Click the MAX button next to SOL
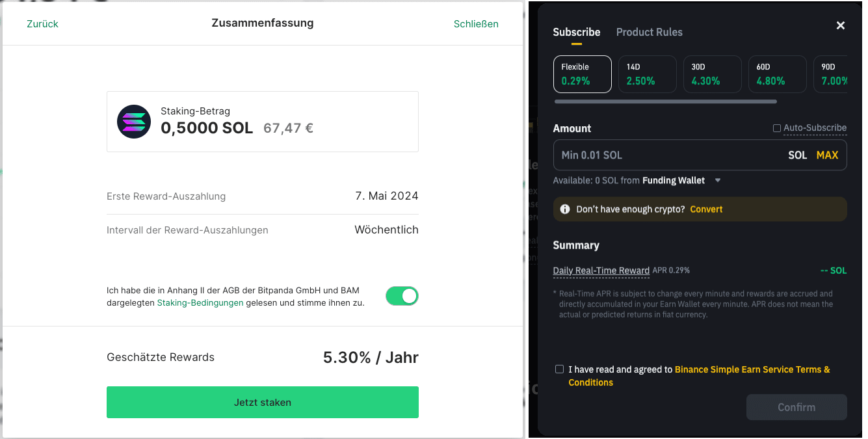This screenshot has height=439, width=868. point(826,155)
